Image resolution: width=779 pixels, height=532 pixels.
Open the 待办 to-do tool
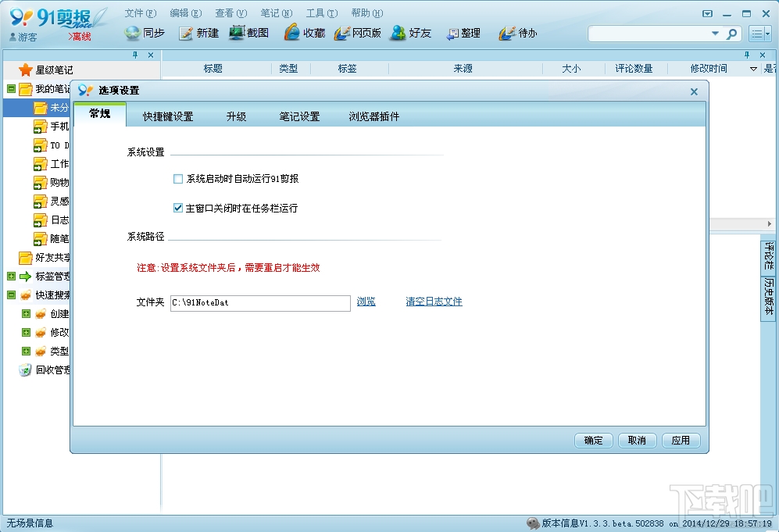click(518, 33)
